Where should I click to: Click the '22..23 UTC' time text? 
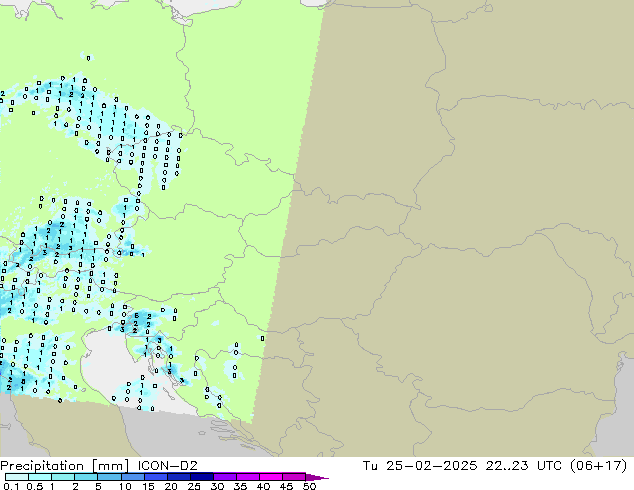click(x=523, y=465)
